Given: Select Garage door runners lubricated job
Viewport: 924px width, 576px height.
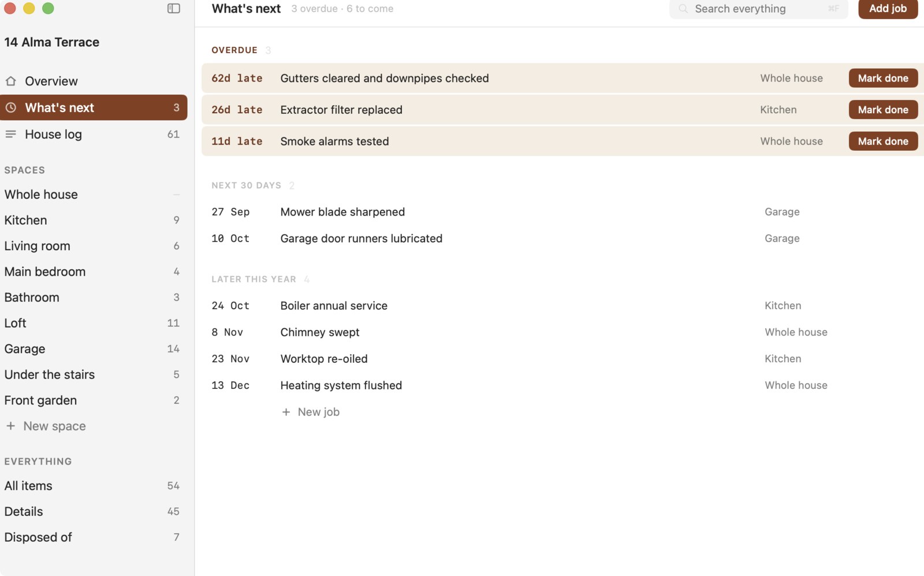Looking at the screenshot, I should pos(562,239).
